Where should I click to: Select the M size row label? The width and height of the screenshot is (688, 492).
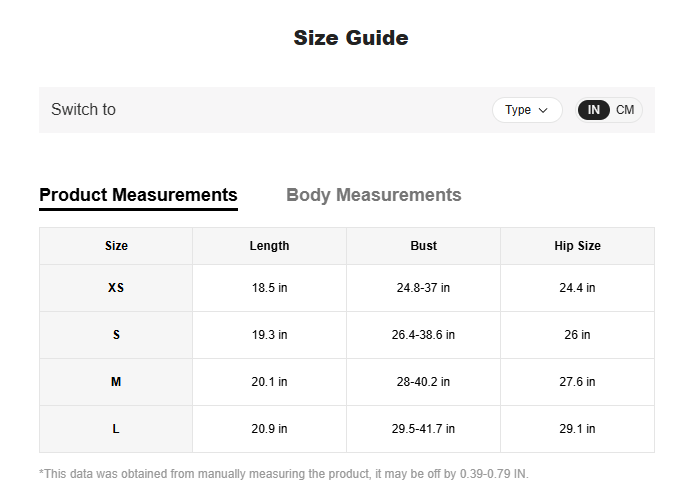click(x=116, y=382)
